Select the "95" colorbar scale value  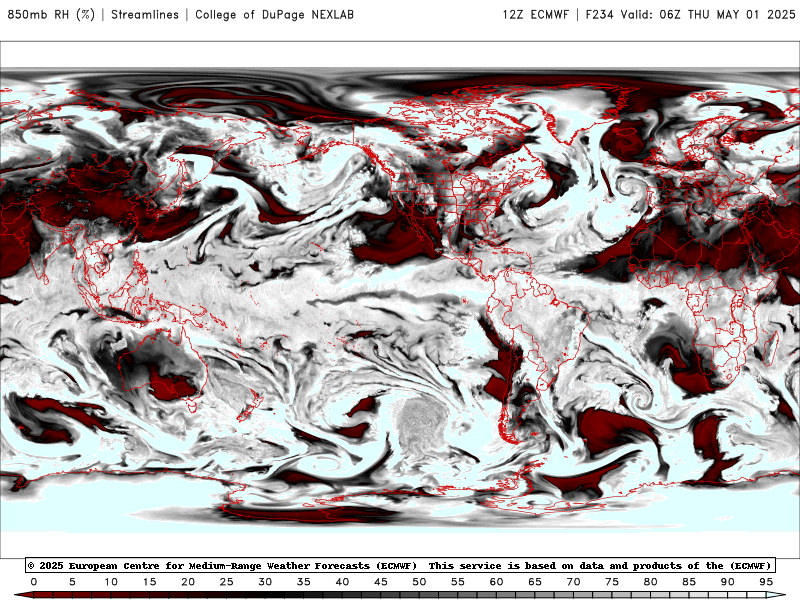(x=766, y=582)
